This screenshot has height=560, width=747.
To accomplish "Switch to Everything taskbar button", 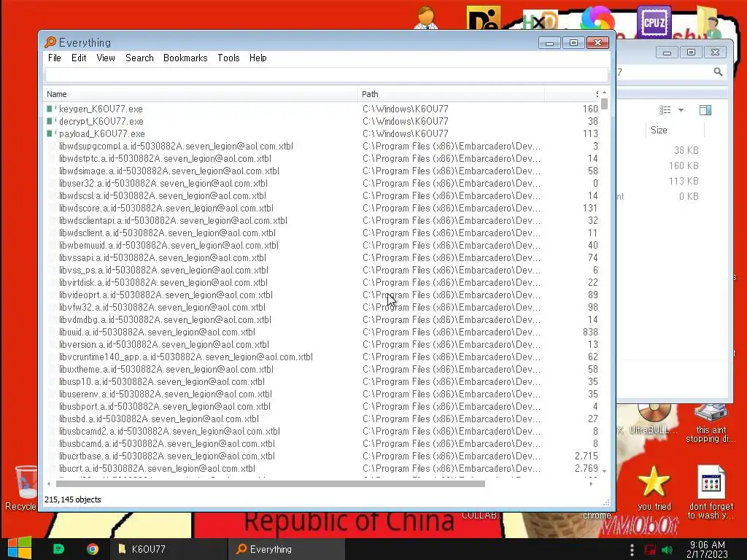I will 286,549.
